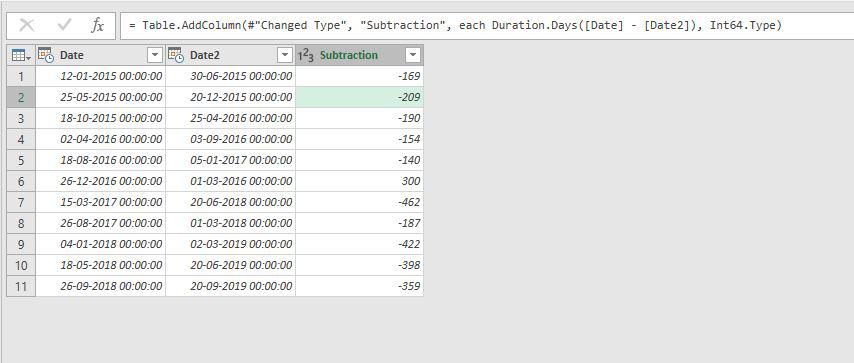
Task: Click cell 26-08-2017 00:00:00
Action: click(101, 223)
